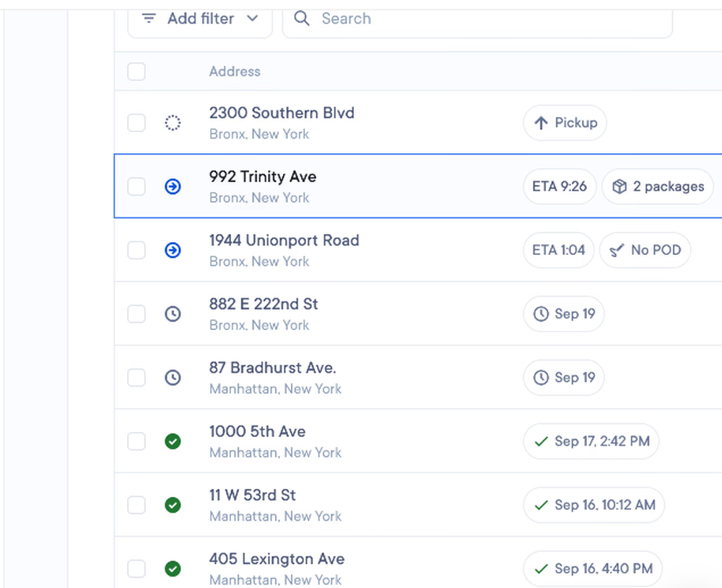Screen dimensions: 722x588
Task: Click the package box icon in 2 packages badge
Action: point(619,186)
